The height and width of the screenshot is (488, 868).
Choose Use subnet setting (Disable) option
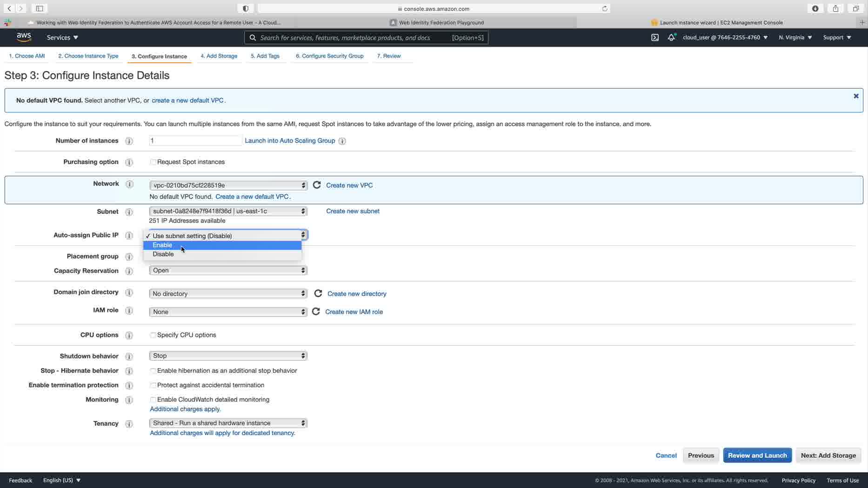pos(222,236)
